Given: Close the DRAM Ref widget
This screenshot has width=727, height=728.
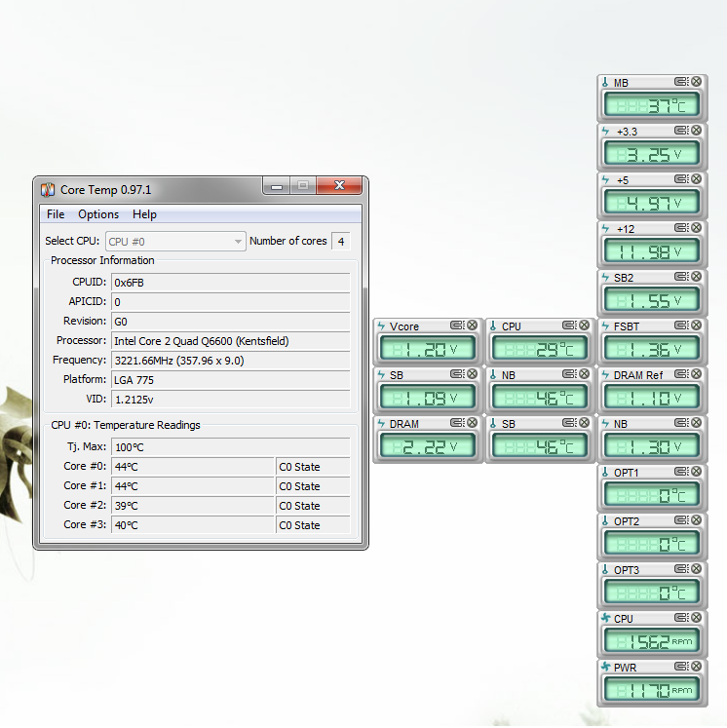Looking at the screenshot, I should coord(696,374).
